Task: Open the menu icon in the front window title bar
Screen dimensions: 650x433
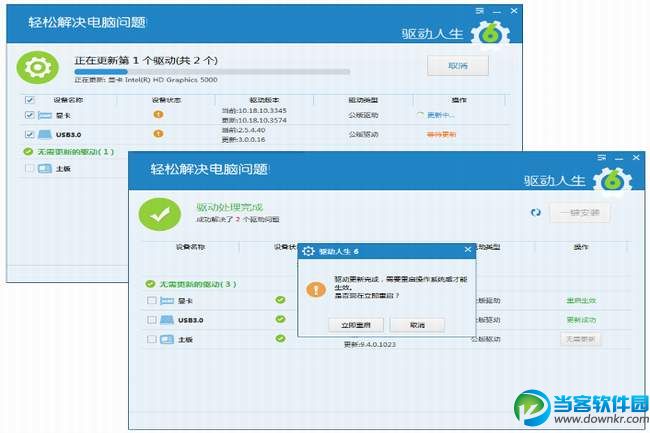Action: [x=602, y=157]
